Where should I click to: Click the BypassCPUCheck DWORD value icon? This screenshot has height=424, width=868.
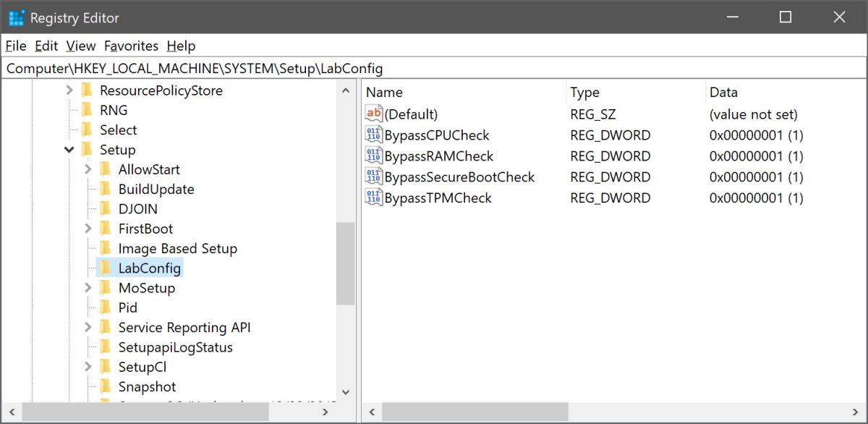point(374,135)
